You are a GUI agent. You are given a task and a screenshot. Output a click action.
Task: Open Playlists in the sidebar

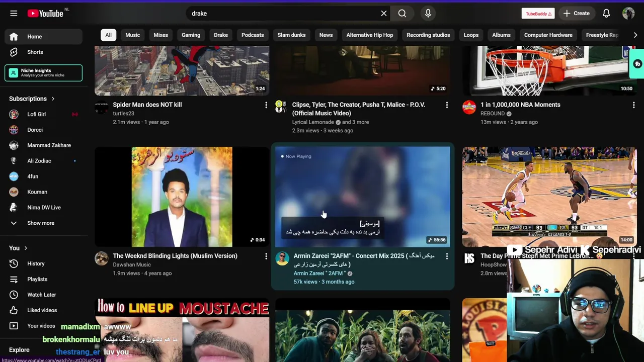coord(43,279)
